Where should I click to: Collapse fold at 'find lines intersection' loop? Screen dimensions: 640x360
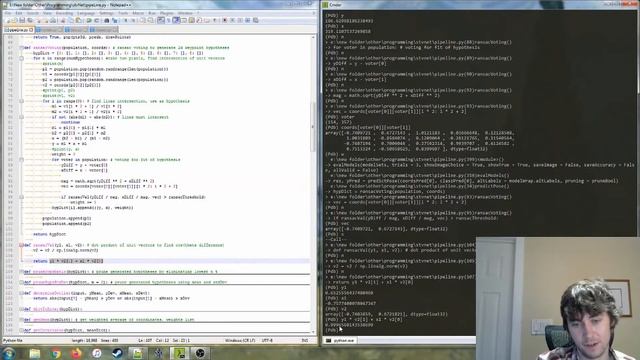(x=21, y=101)
